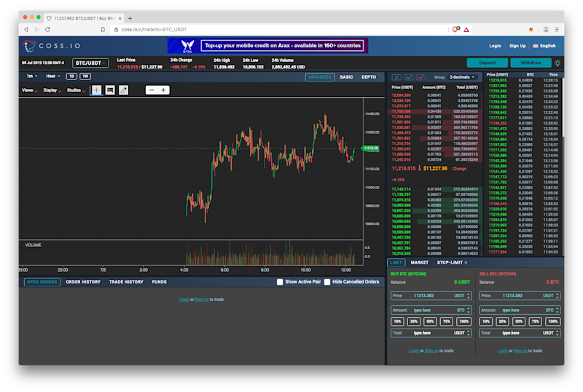Open the 1m interval dropdown
The image size is (583, 392).
32,77
